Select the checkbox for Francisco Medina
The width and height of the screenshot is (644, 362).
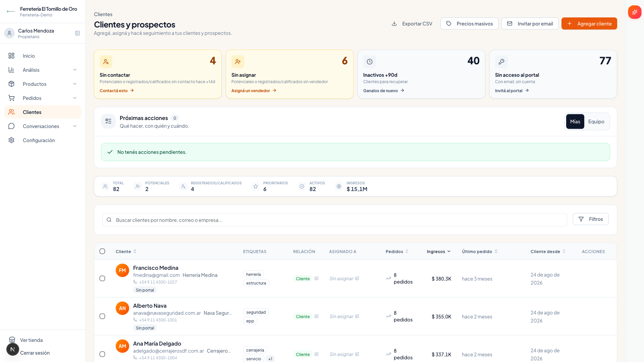point(102,279)
